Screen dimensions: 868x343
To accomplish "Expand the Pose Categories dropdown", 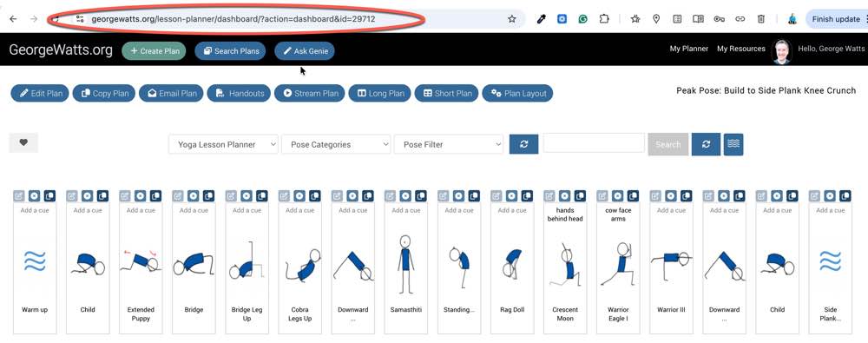I will coord(336,144).
